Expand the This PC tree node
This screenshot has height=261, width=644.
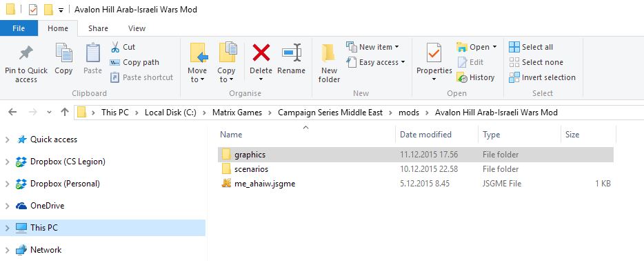point(7,228)
